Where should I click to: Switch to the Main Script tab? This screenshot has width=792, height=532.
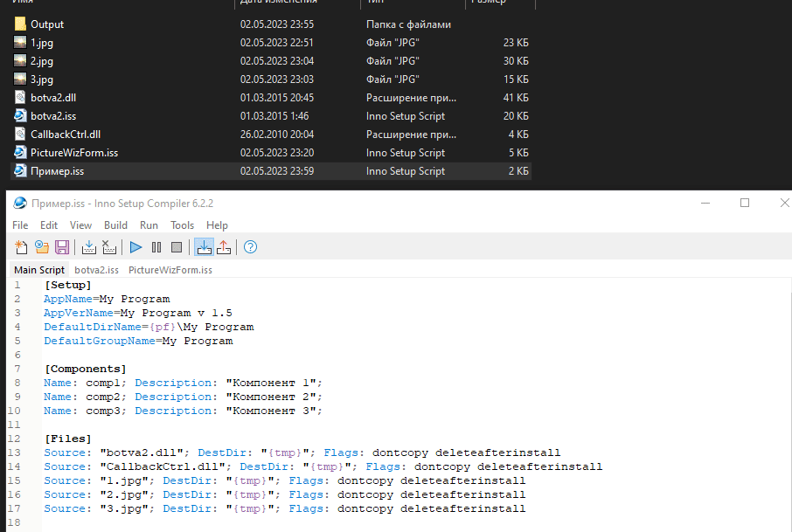(x=39, y=270)
